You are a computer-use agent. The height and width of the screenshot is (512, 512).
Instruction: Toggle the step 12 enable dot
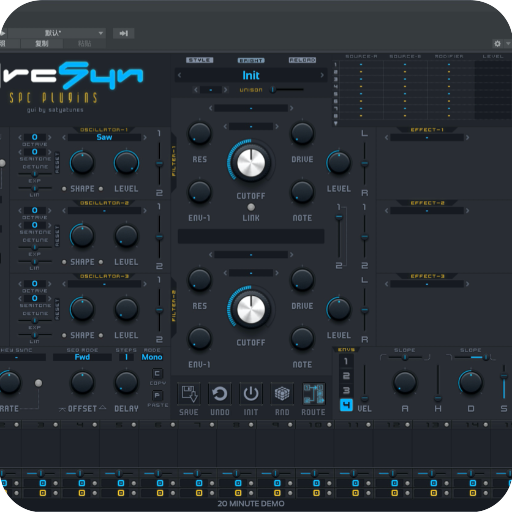pos(407,425)
